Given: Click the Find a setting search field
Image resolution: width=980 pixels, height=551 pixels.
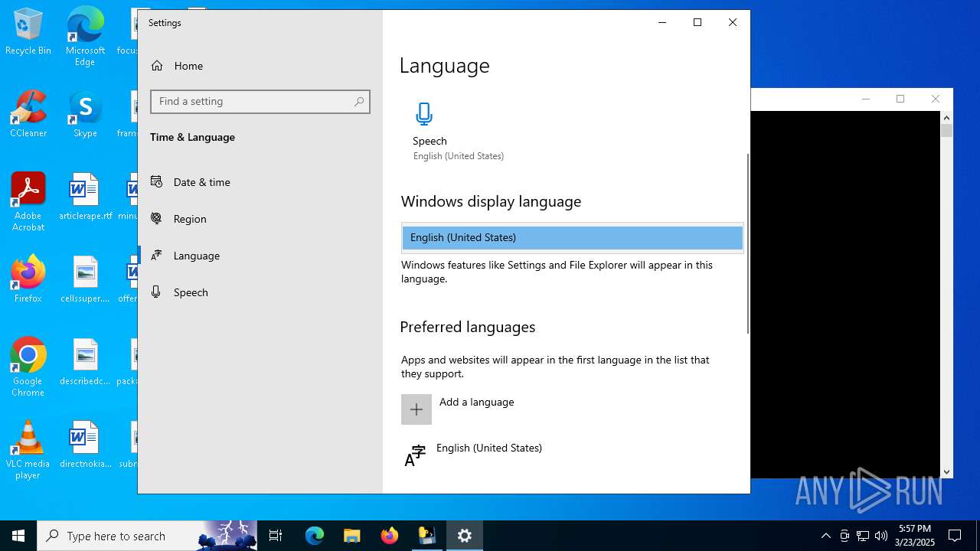Looking at the screenshot, I should point(260,102).
